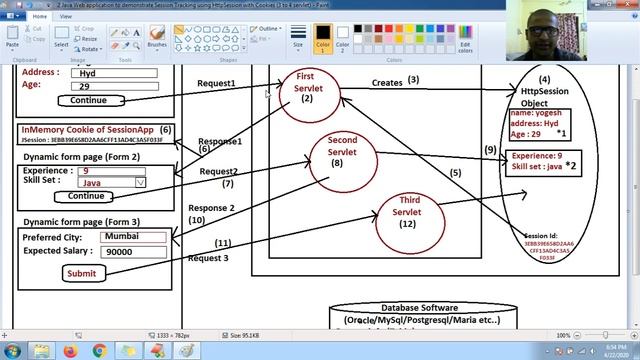The height and width of the screenshot is (360, 640).
Task: Activate the Color 1 foreground selector
Action: click(x=323, y=39)
